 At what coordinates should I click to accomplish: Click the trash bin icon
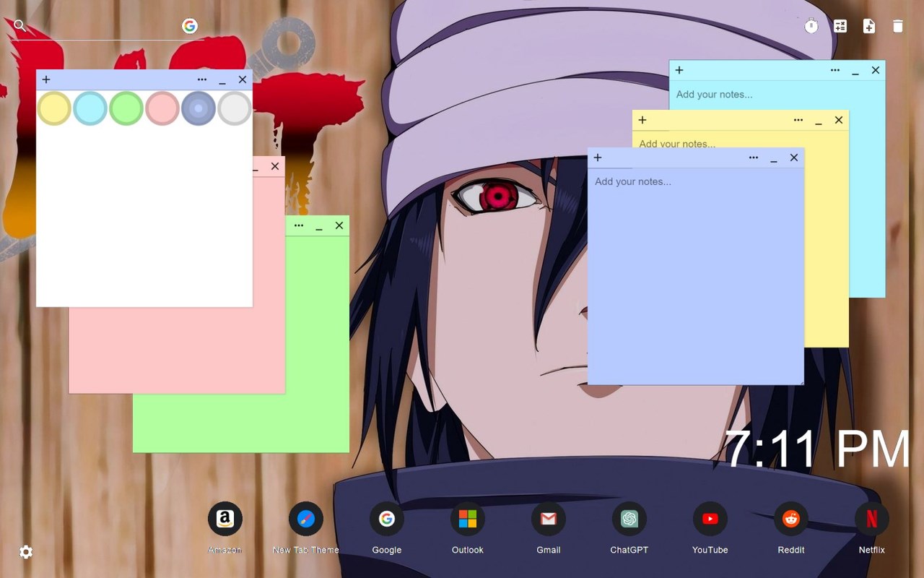pos(898,26)
